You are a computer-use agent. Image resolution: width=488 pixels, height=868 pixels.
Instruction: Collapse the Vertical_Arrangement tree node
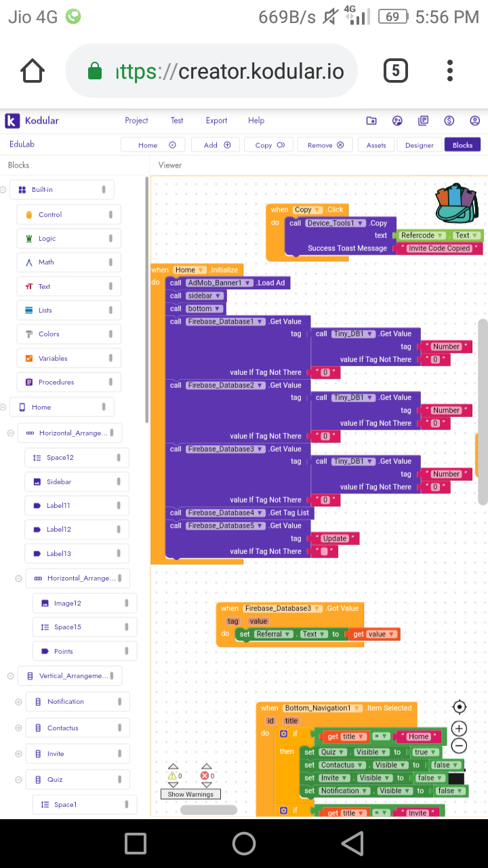pyautogui.click(x=10, y=676)
